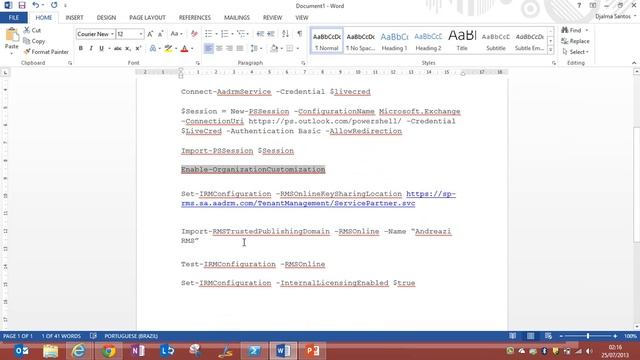Open Word Help question mark icon
The image size is (640, 360).
coord(579,5)
